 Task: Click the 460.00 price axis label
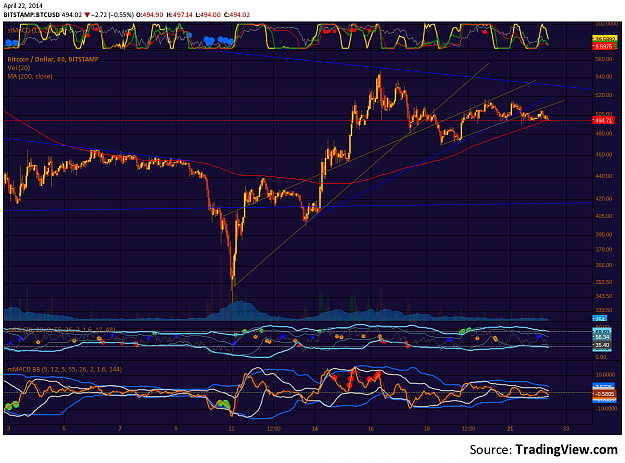click(x=603, y=154)
